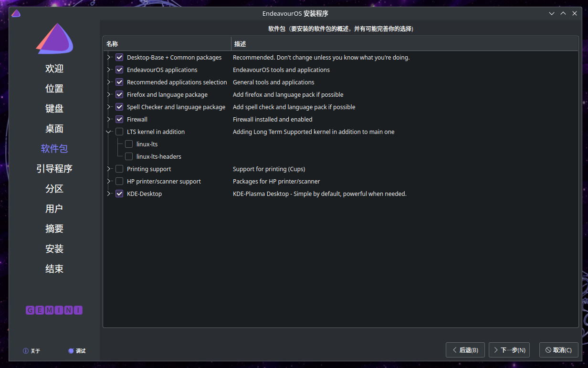Viewport: 588px width, 368px height.
Task: Click the 描述 column header
Action: pyautogui.click(x=405, y=44)
